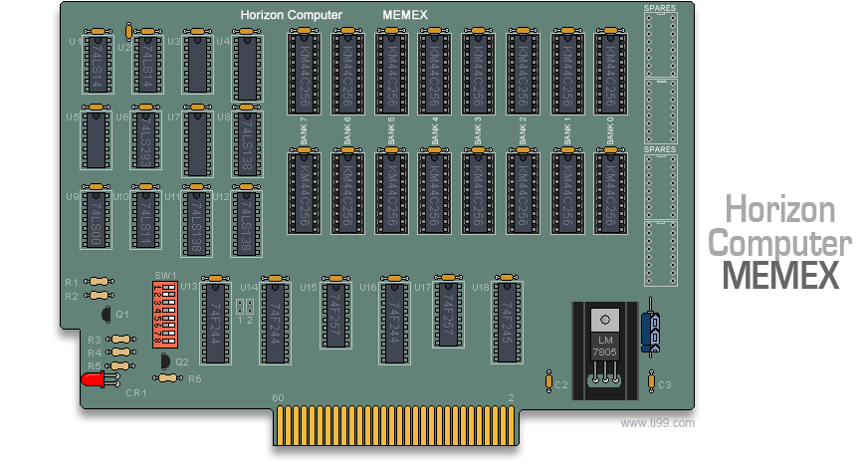Select the blank U7 chip

(197, 144)
